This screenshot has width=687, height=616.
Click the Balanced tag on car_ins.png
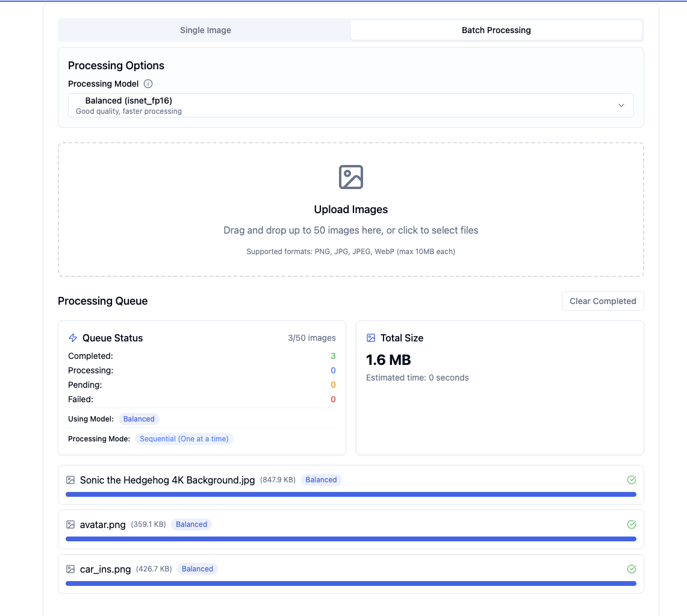click(x=197, y=569)
